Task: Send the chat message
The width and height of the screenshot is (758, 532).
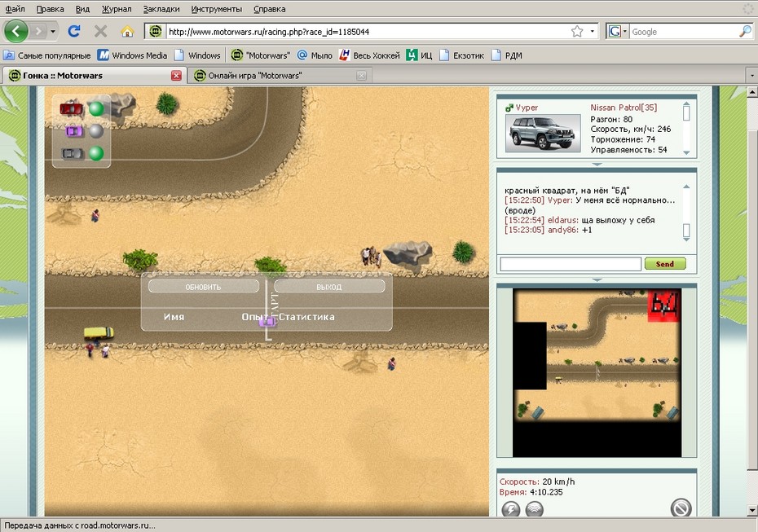Action: 665,264
